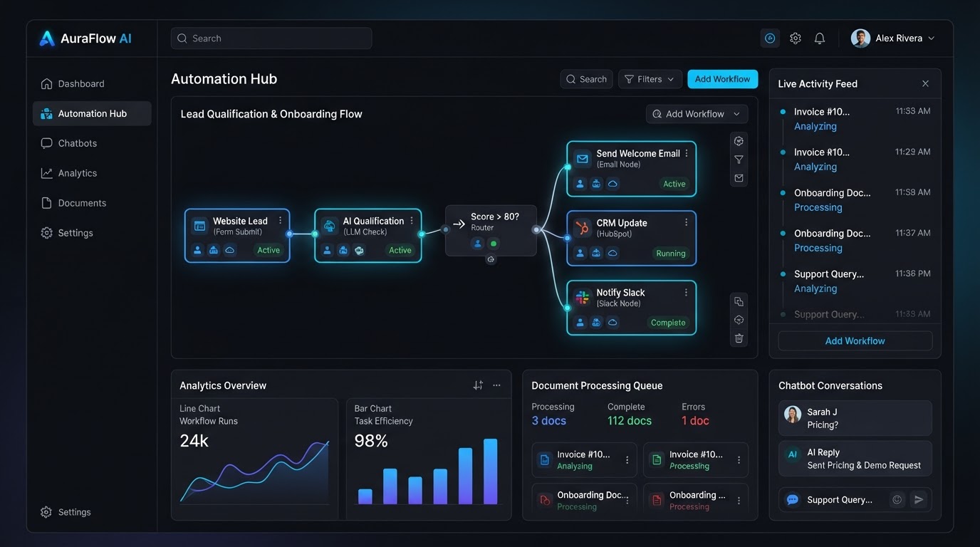This screenshot has height=547, width=980.
Task: Click the blue circular assistant icon in header
Action: click(770, 38)
